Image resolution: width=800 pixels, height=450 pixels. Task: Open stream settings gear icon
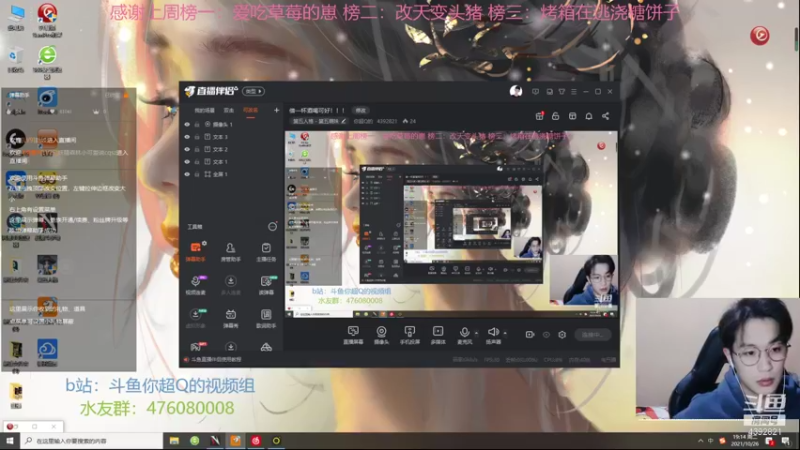point(562,335)
